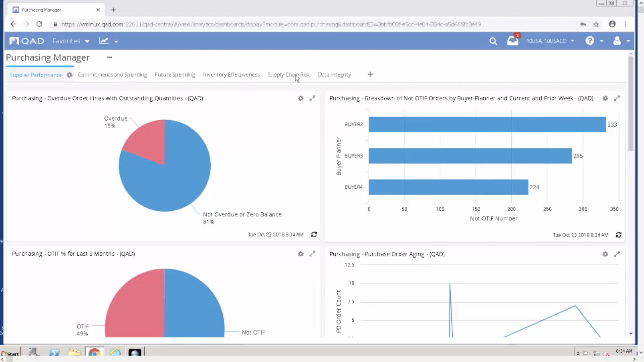The height and width of the screenshot is (362, 644).
Task: Expand Not OTIF Orders chart to fullscreen
Action: point(617,98)
